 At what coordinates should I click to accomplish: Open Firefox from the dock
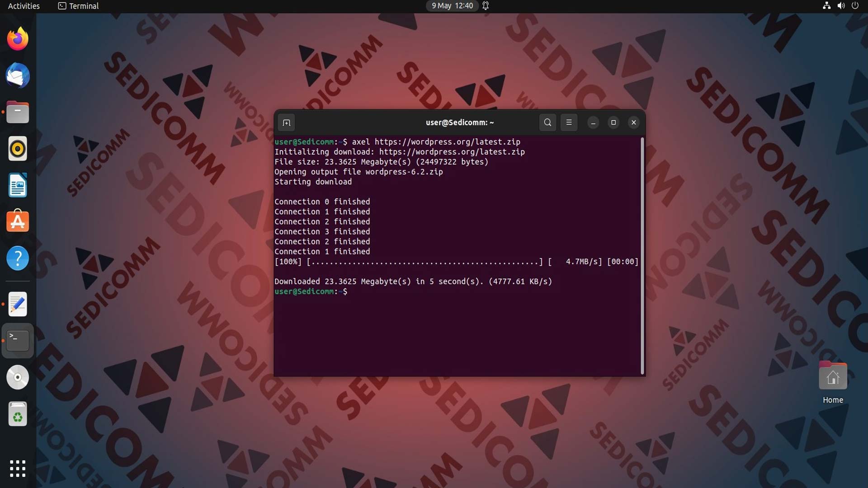click(18, 39)
